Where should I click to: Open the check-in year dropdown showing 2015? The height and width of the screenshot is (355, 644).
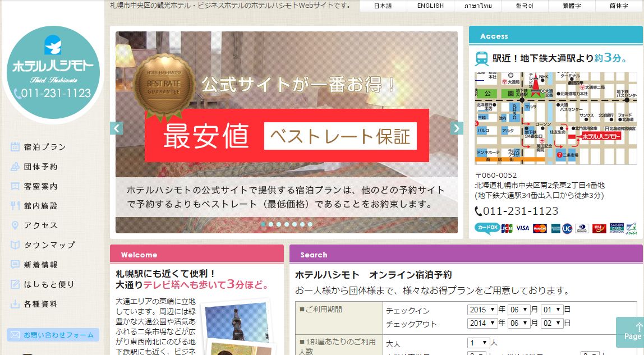[x=482, y=310]
